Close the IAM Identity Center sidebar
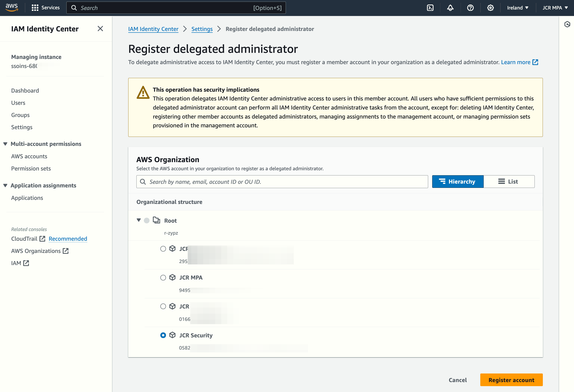 point(100,29)
